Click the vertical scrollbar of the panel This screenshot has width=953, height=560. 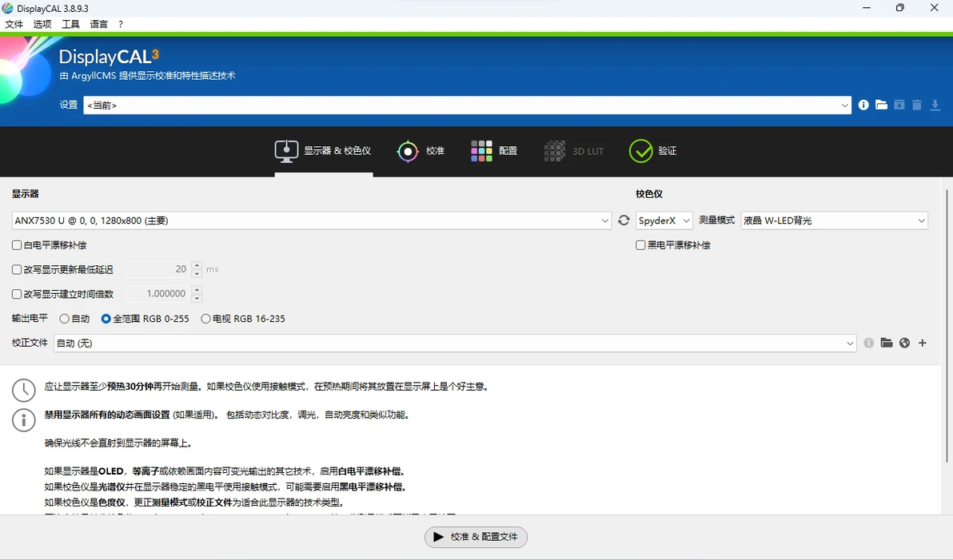point(947,325)
